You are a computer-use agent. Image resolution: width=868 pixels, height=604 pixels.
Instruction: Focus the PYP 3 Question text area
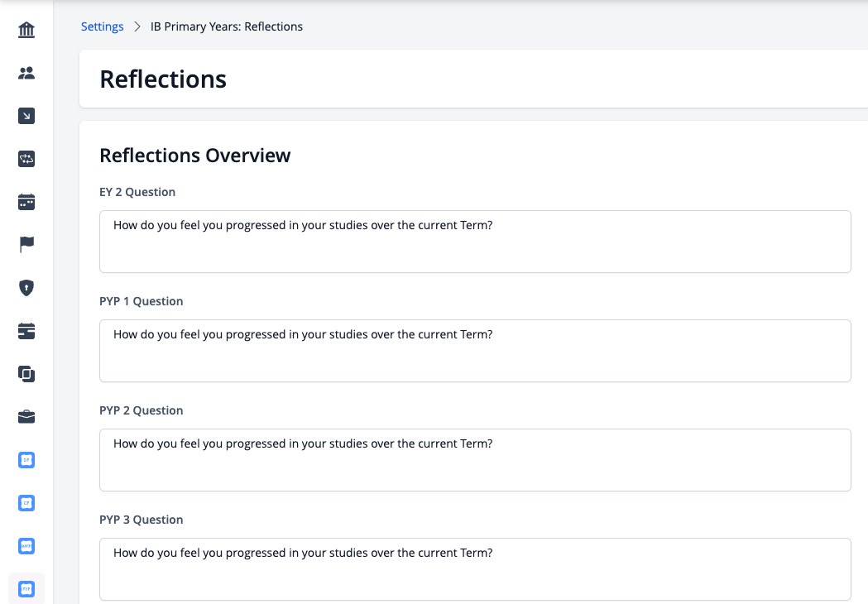pyautogui.click(x=475, y=569)
